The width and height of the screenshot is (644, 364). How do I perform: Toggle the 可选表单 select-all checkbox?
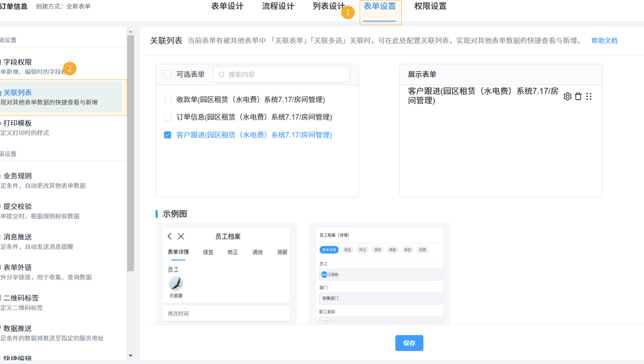[168, 74]
